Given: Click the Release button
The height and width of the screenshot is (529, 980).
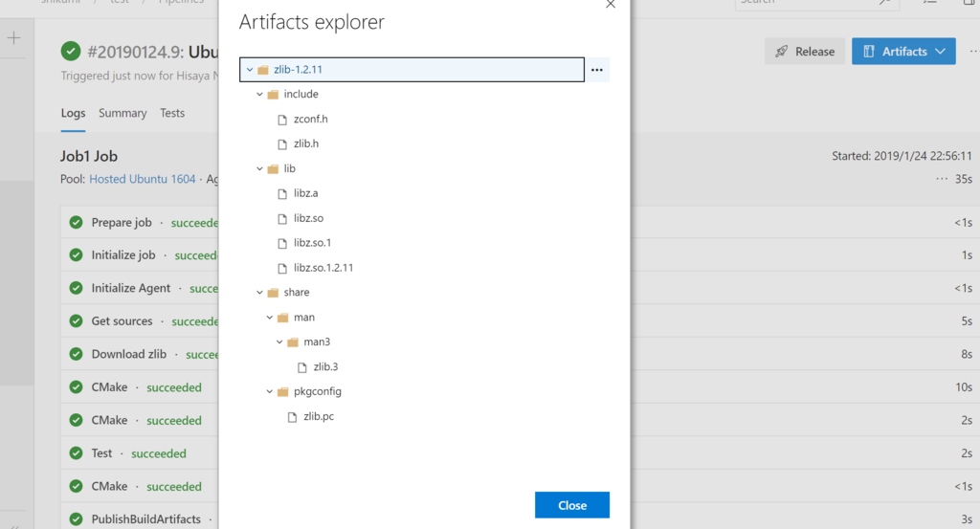Looking at the screenshot, I should [x=805, y=52].
